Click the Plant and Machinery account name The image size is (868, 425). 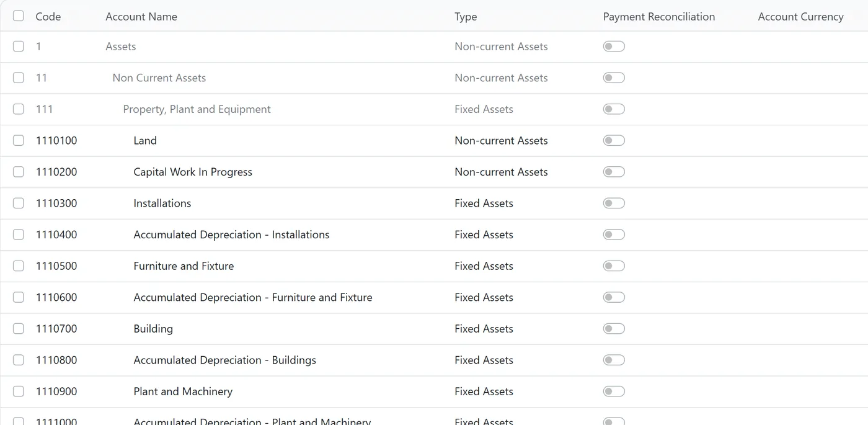183,391
